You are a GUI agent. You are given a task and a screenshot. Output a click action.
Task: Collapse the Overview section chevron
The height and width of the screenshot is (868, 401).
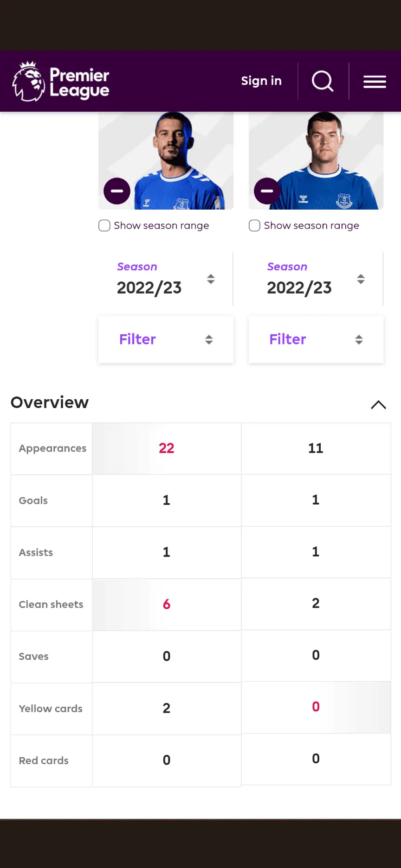378,405
